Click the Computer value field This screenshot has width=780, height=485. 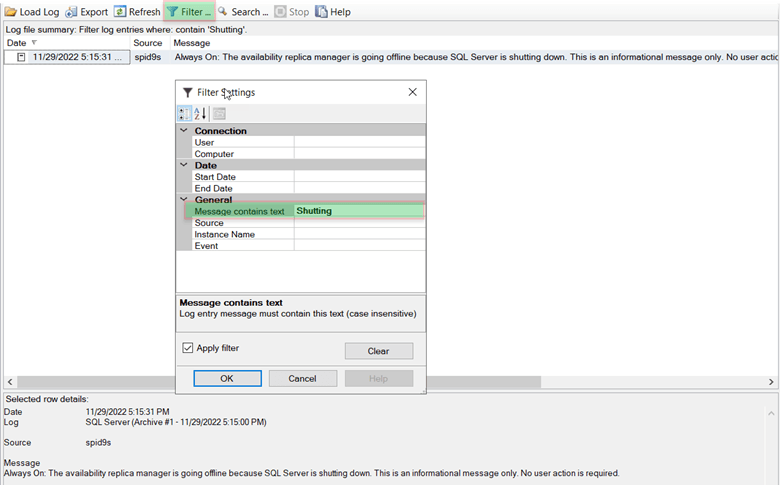(x=360, y=154)
